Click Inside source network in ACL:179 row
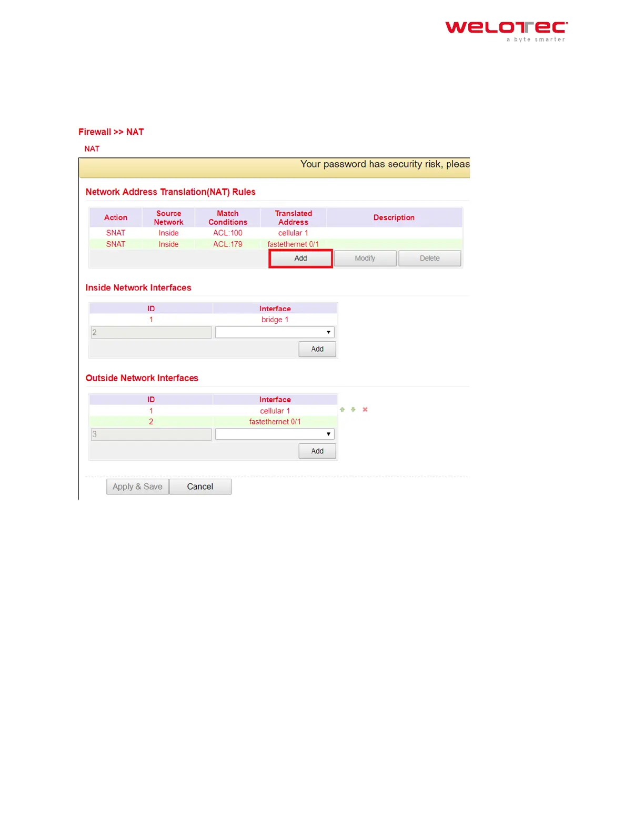The image size is (644, 834). pyautogui.click(x=168, y=244)
